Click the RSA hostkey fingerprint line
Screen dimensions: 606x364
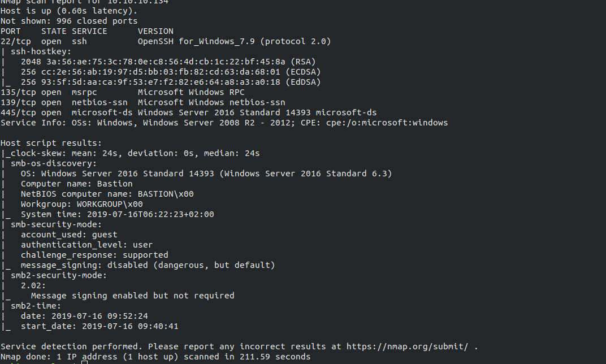tap(168, 62)
